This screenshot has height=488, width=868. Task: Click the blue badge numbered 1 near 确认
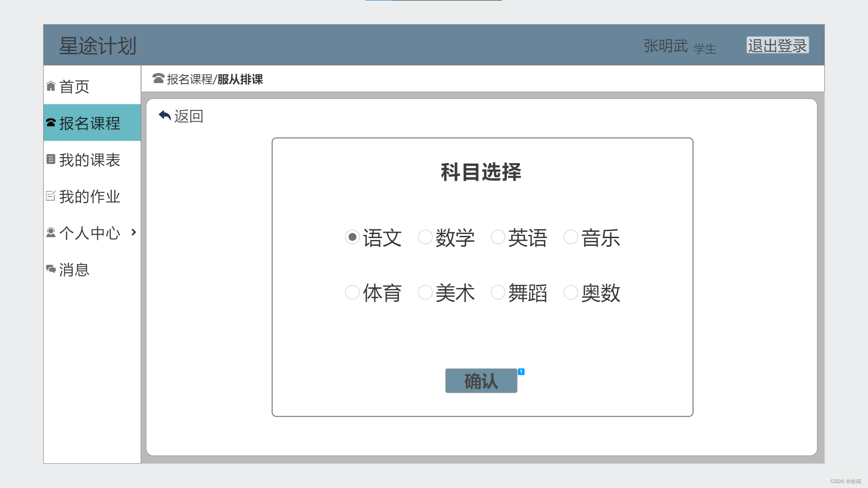click(521, 371)
